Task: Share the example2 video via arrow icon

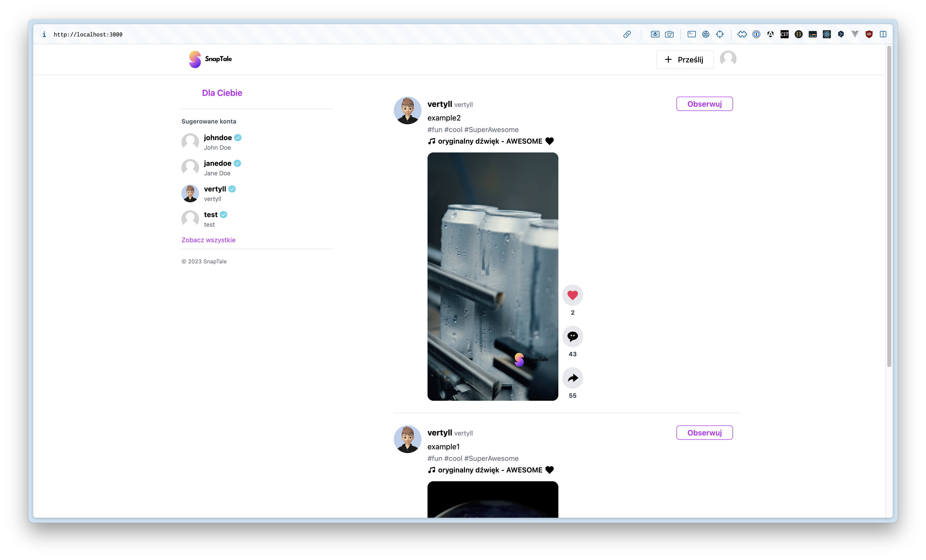Action: pos(572,378)
